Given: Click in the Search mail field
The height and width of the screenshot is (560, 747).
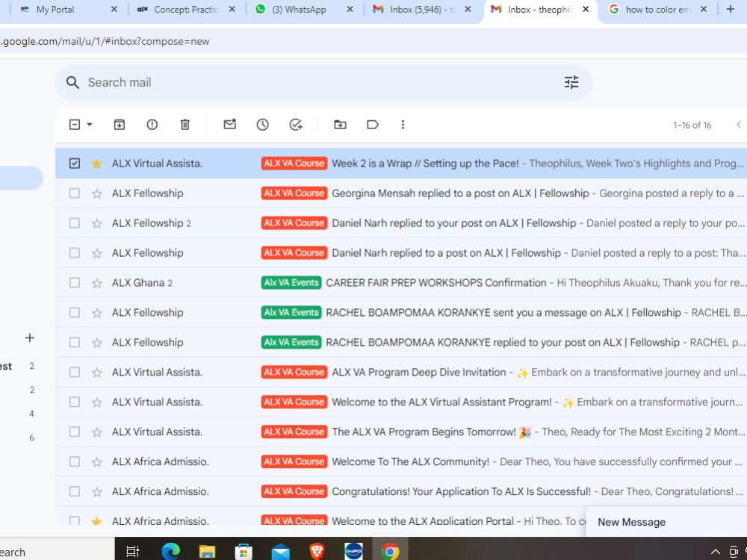Looking at the screenshot, I should pyautogui.click(x=324, y=82).
